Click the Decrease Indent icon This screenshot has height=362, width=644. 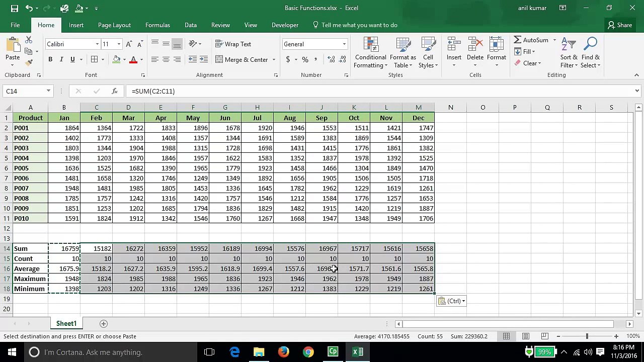pyautogui.click(x=193, y=59)
